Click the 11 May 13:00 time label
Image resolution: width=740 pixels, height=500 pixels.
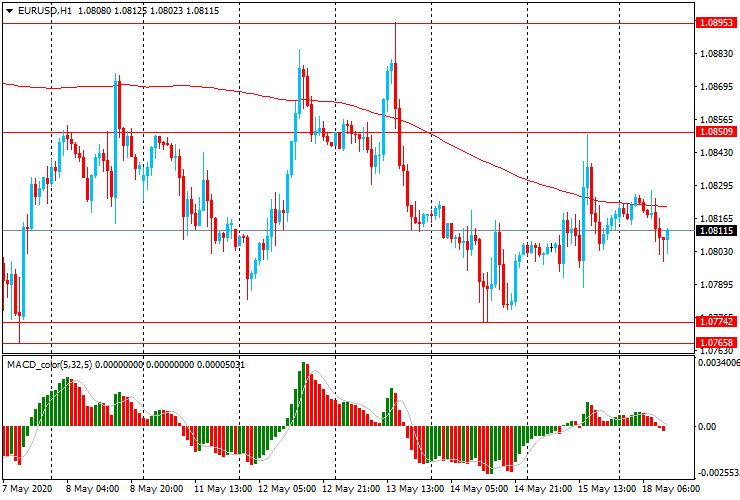[223, 489]
